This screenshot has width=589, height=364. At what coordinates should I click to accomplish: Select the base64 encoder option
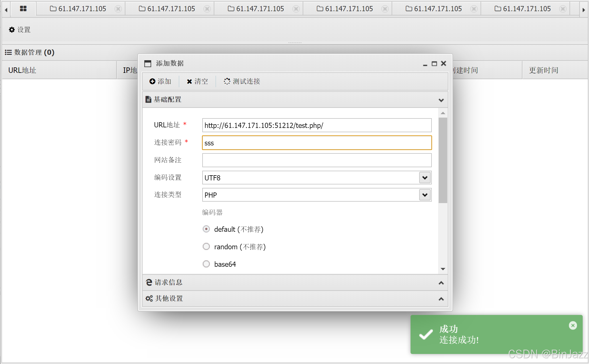pos(206,264)
